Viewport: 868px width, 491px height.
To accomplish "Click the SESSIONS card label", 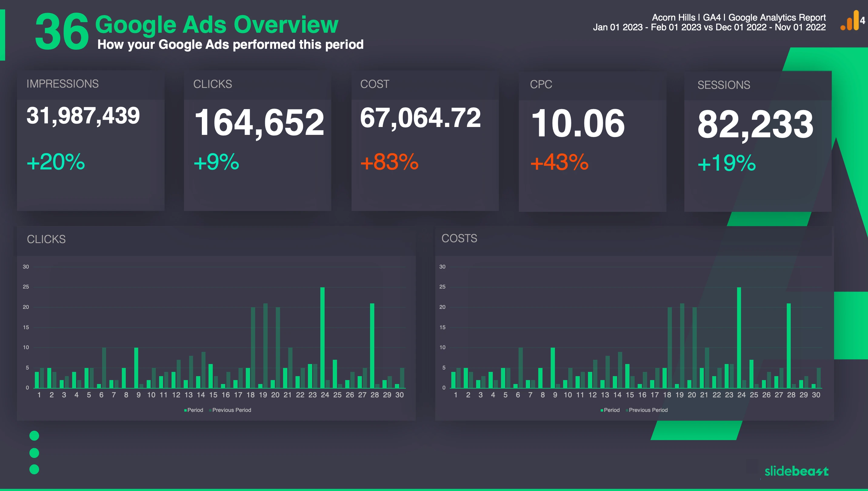I will [724, 85].
